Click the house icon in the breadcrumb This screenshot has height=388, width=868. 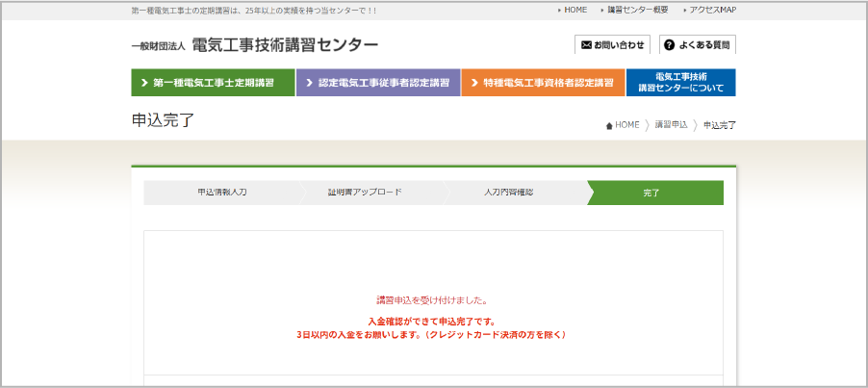click(609, 125)
